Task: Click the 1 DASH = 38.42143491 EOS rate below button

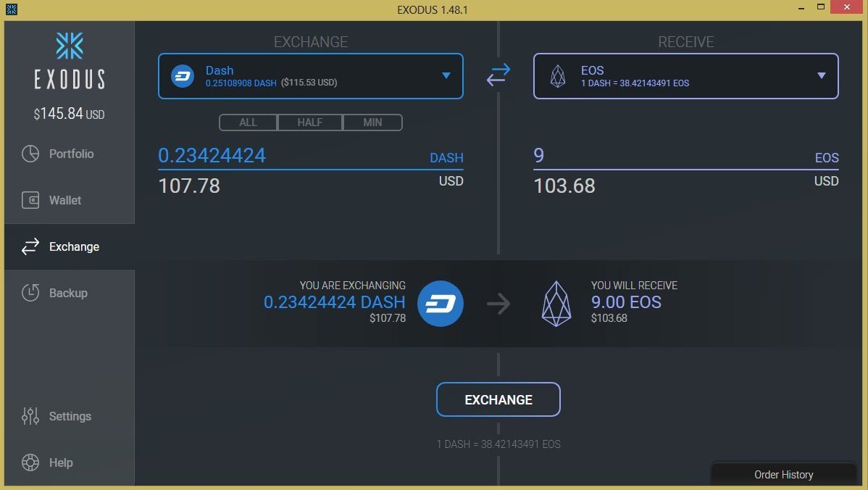Action: pos(498,444)
